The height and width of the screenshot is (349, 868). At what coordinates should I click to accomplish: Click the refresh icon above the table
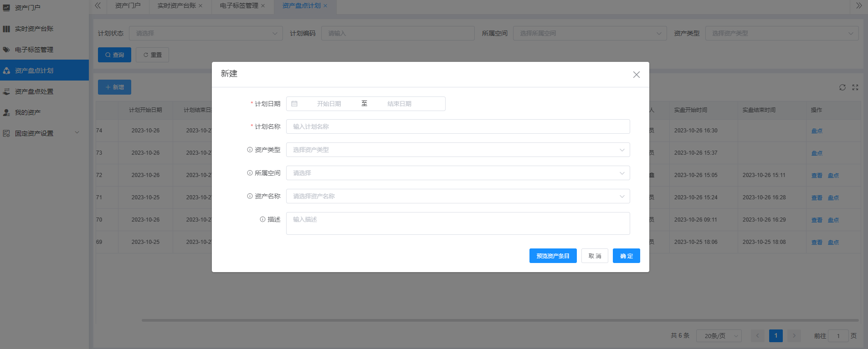click(x=842, y=87)
